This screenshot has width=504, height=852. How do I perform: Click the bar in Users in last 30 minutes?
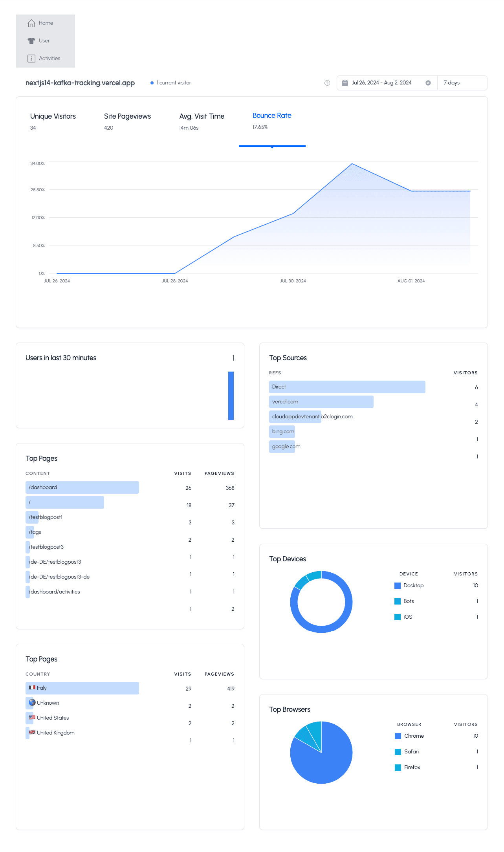point(231,396)
